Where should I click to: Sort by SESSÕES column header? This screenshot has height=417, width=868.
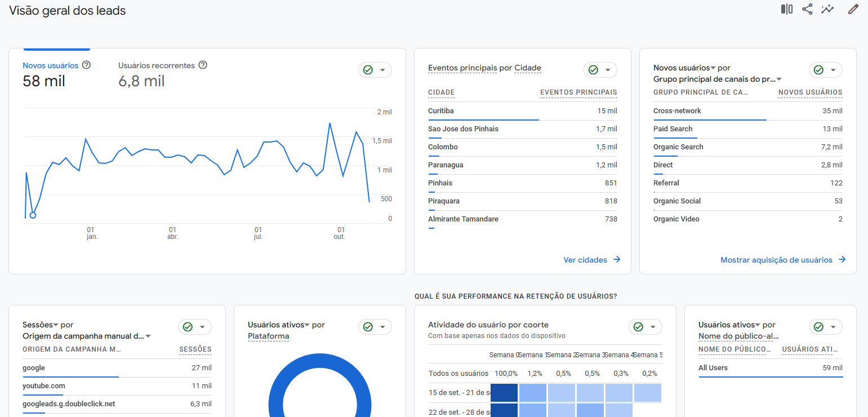195,349
